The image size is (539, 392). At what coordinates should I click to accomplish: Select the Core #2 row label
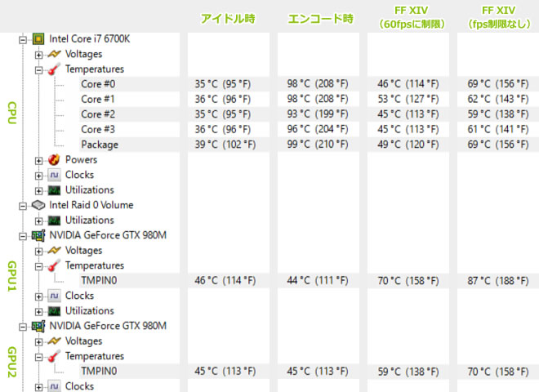[x=98, y=114]
